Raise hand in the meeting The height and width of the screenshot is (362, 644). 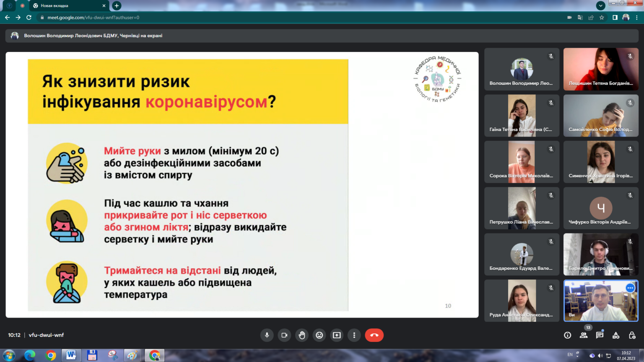(x=302, y=335)
